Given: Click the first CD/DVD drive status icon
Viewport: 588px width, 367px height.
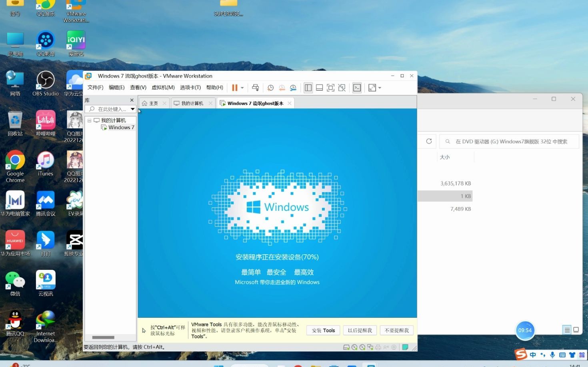Looking at the screenshot, I should [354, 347].
